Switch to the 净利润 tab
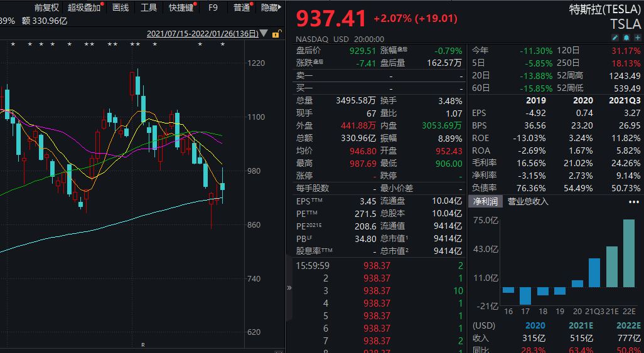The width and height of the screenshot is (644, 353). click(485, 202)
